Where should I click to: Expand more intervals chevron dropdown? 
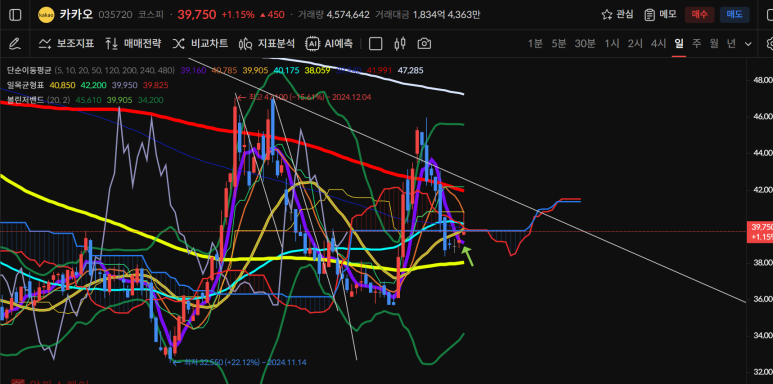pyautogui.click(x=748, y=44)
